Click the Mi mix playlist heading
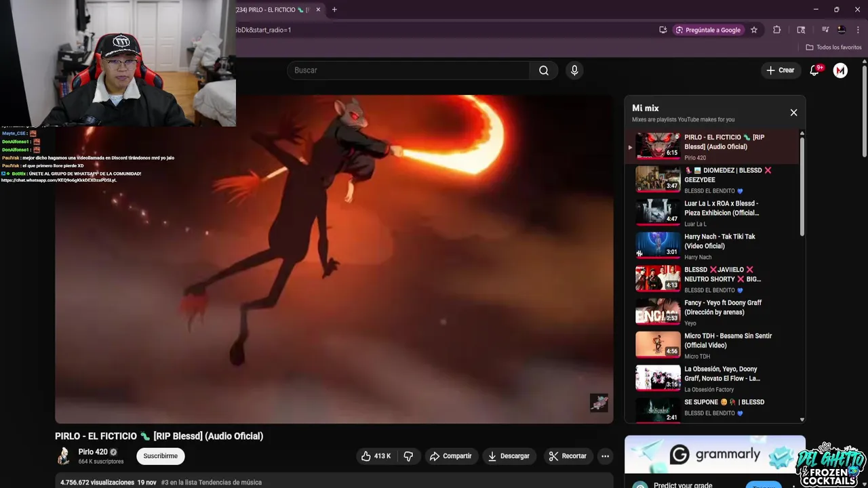The width and height of the screenshot is (868, 488). [x=646, y=108]
